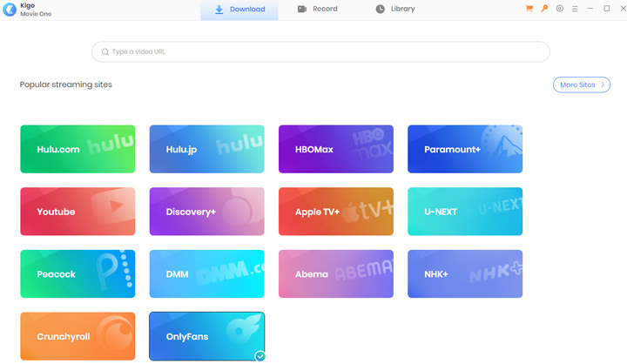Open the hamburger menu icon
Image resolution: width=627 pixels, height=364 pixels.
(x=575, y=9)
